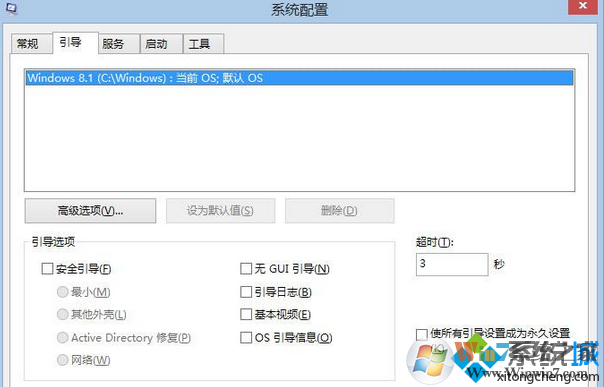The width and height of the screenshot is (604, 387).
Task: Open the 服务 tab
Action: [x=119, y=44]
